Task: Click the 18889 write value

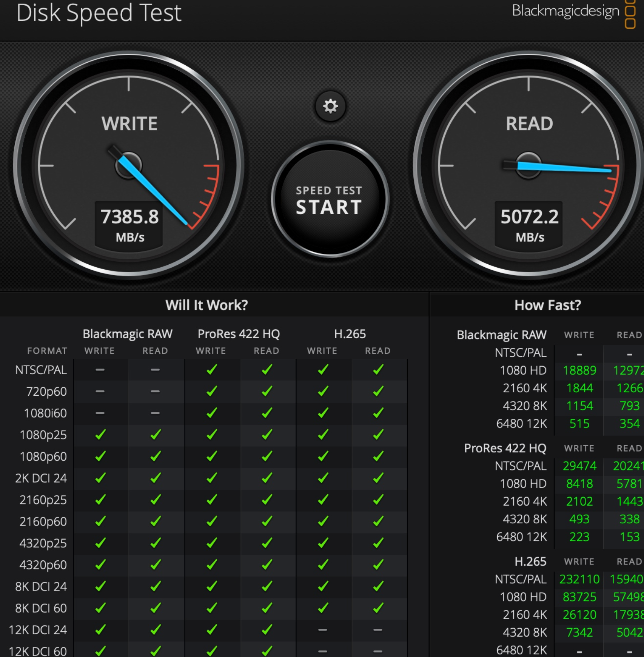Action: tap(579, 370)
